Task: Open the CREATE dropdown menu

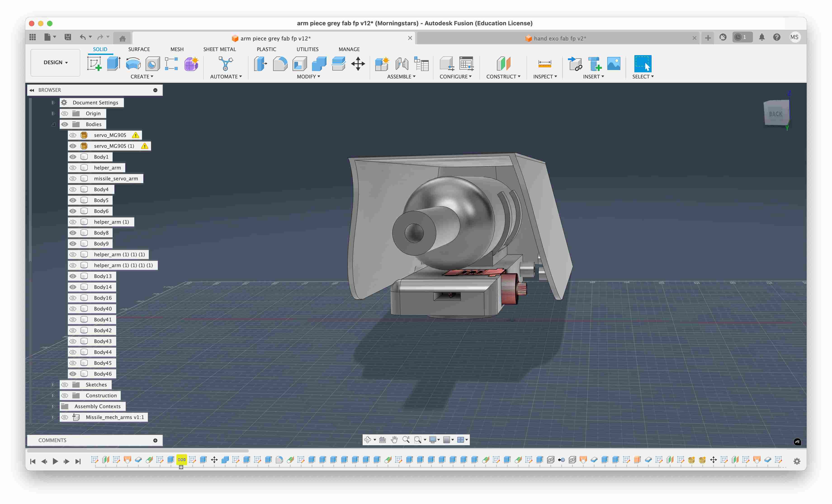Action: (x=142, y=77)
